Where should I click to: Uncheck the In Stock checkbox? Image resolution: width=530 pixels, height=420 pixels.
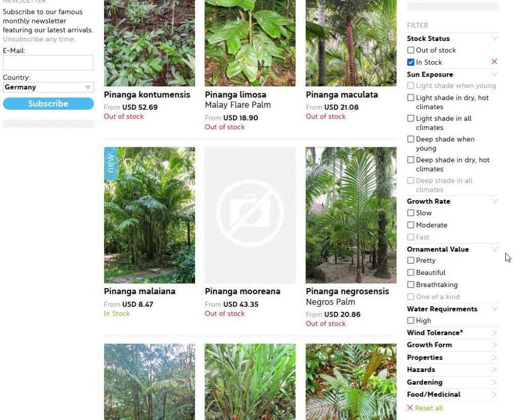point(410,62)
